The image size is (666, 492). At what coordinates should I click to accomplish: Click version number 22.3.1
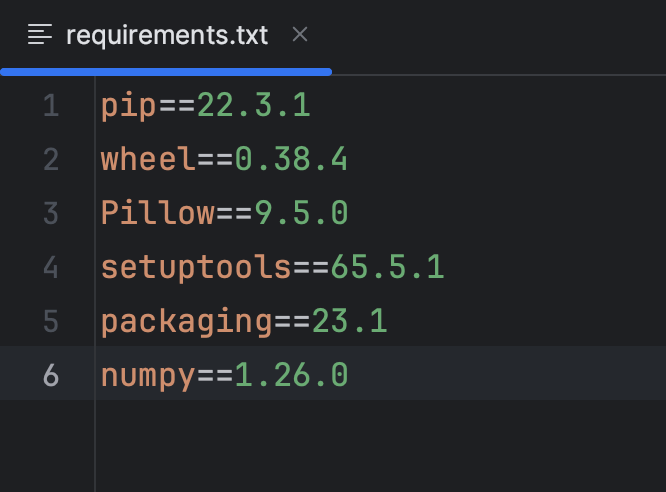coord(253,105)
